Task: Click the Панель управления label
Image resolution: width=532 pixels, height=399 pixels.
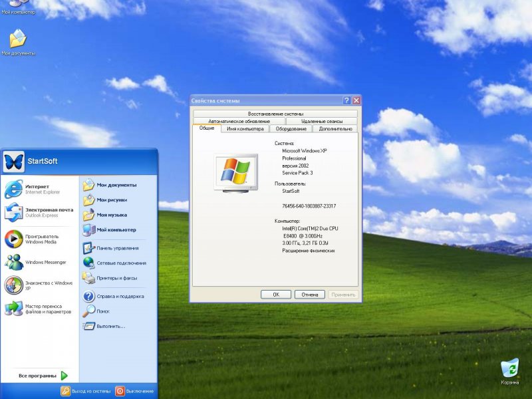Action: pyautogui.click(x=118, y=248)
